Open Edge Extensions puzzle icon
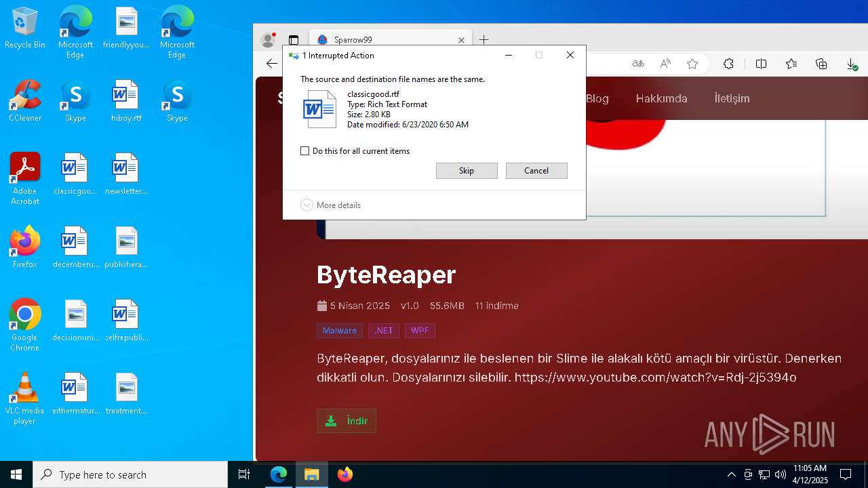868x488 pixels. coord(728,64)
